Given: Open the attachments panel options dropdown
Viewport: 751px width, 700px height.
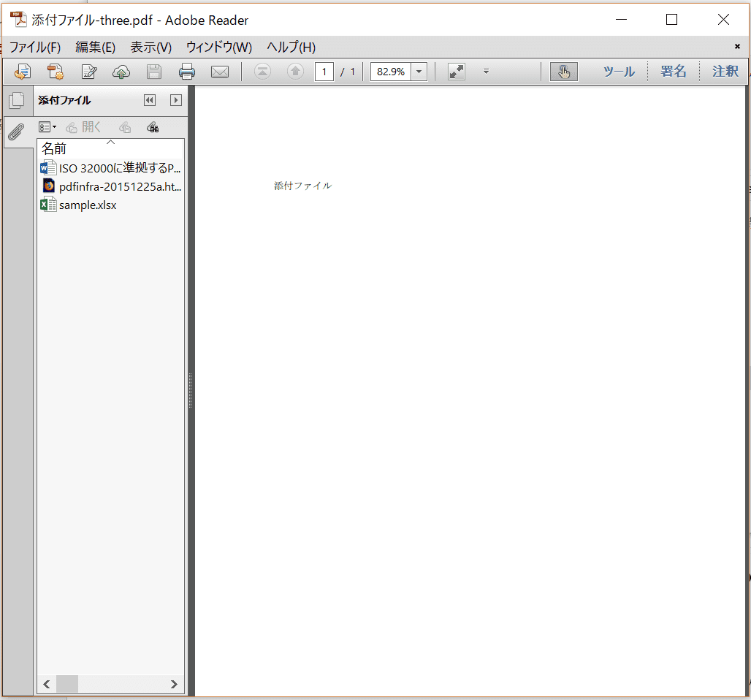Looking at the screenshot, I should [47, 127].
